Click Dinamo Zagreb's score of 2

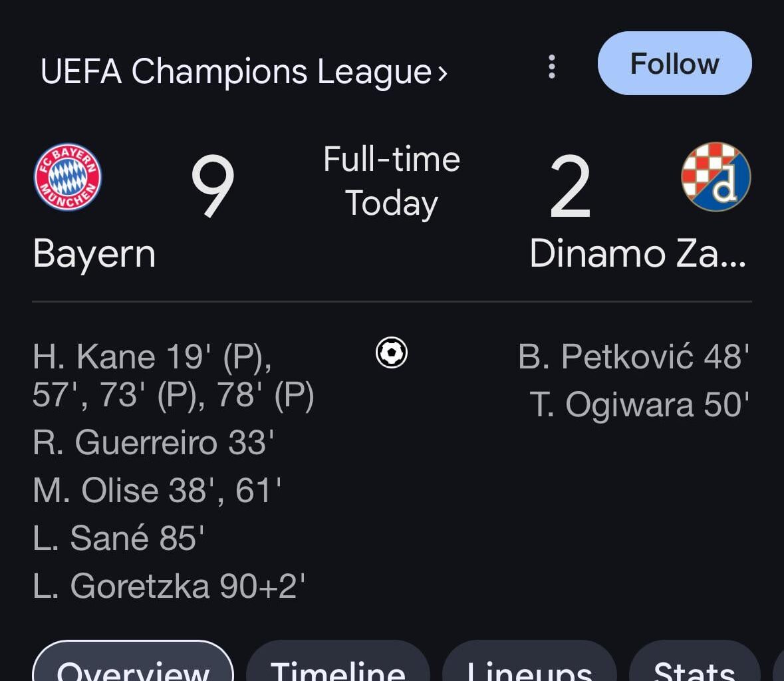pos(570,187)
